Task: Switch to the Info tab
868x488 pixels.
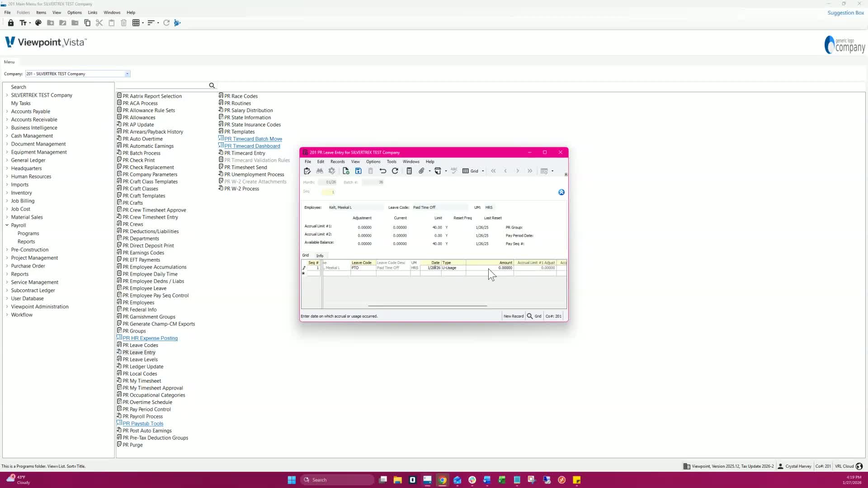Action: tap(320, 256)
